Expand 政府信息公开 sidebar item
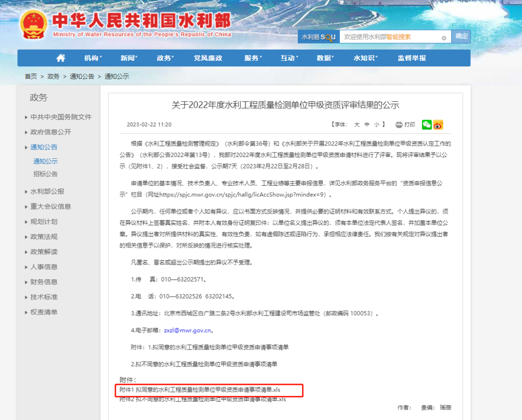This screenshot has height=420, width=522. [51, 132]
